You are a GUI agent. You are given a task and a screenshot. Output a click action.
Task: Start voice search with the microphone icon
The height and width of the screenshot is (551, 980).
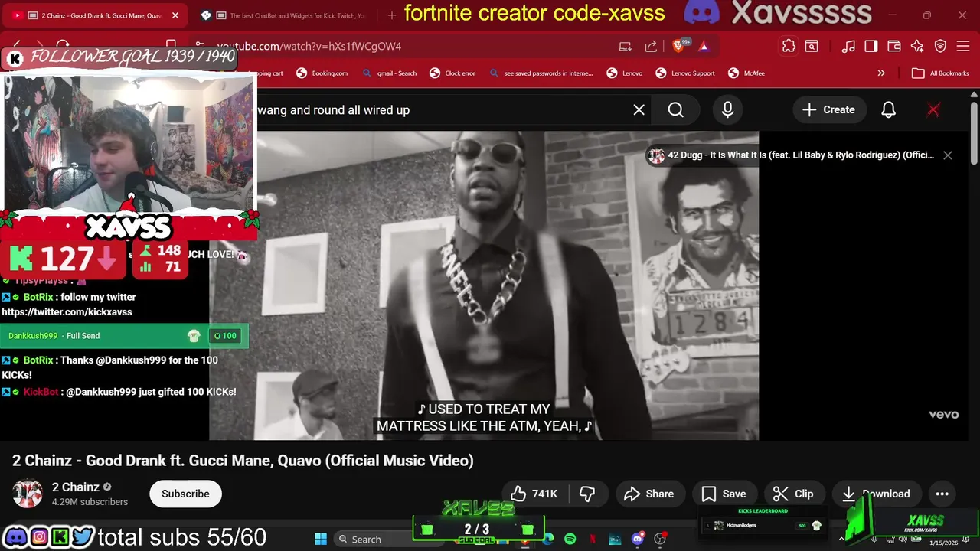(x=727, y=110)
